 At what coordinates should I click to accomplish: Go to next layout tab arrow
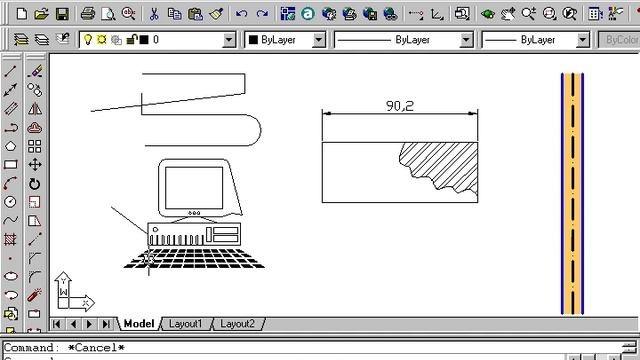[89, 324]
